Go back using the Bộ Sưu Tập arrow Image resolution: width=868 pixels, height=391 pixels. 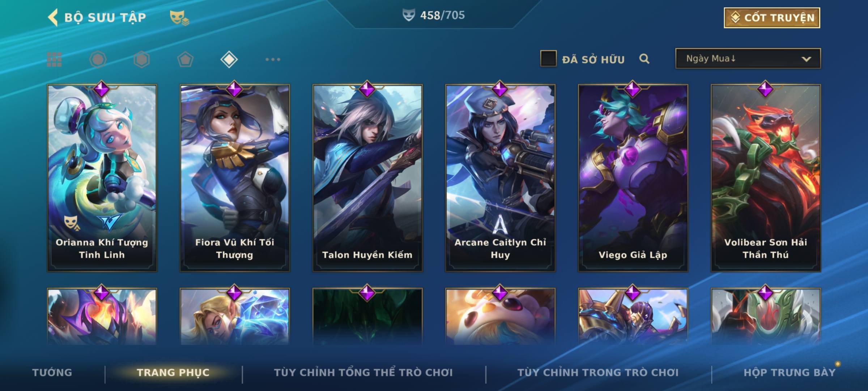[53, 17]
